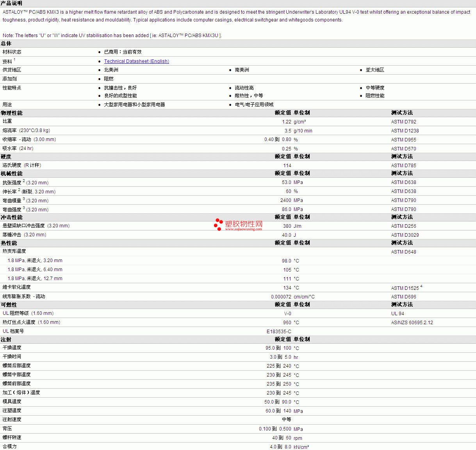Click the 材料状态 row label
The image size is (476, 450).
click(x=12, y=52)
